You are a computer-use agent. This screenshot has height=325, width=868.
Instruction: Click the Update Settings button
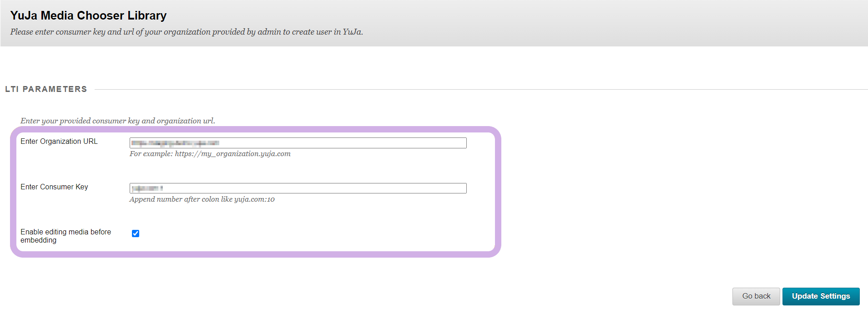(x=821, y=296)
